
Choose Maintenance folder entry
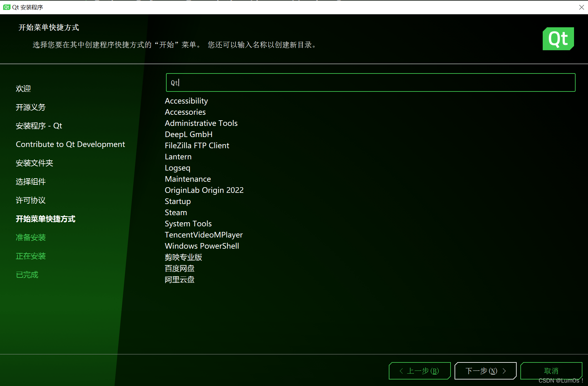pyautogui.click(x=188, y=179)
